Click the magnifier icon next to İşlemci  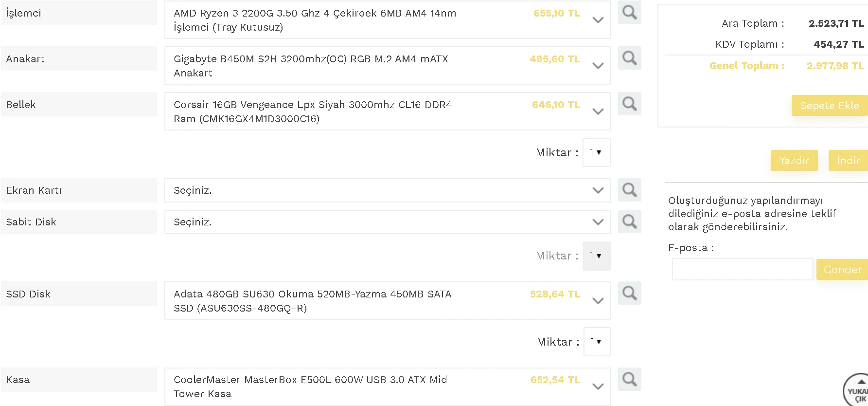pyautogui.click(x=629, y=12)
